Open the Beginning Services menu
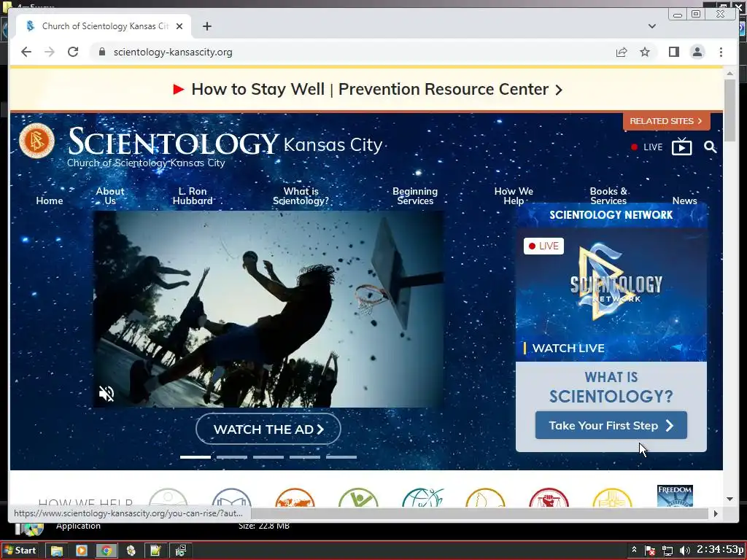 click(x=415, y=195)
